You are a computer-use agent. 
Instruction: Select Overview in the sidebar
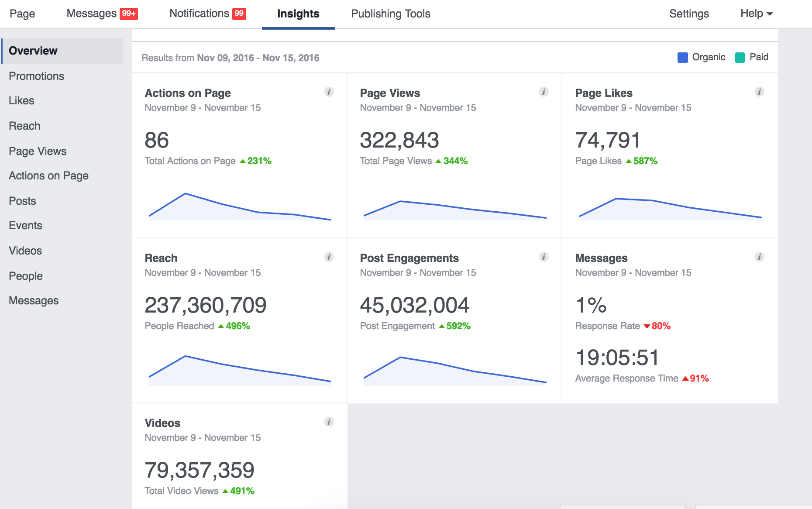click(62, 51)
